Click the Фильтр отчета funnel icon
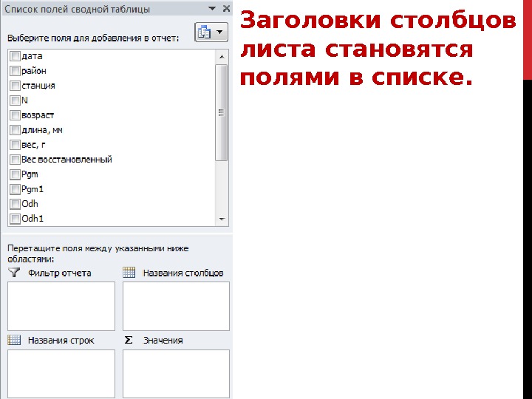The width and height of the screenshot is (532, 399). point(14,273)
